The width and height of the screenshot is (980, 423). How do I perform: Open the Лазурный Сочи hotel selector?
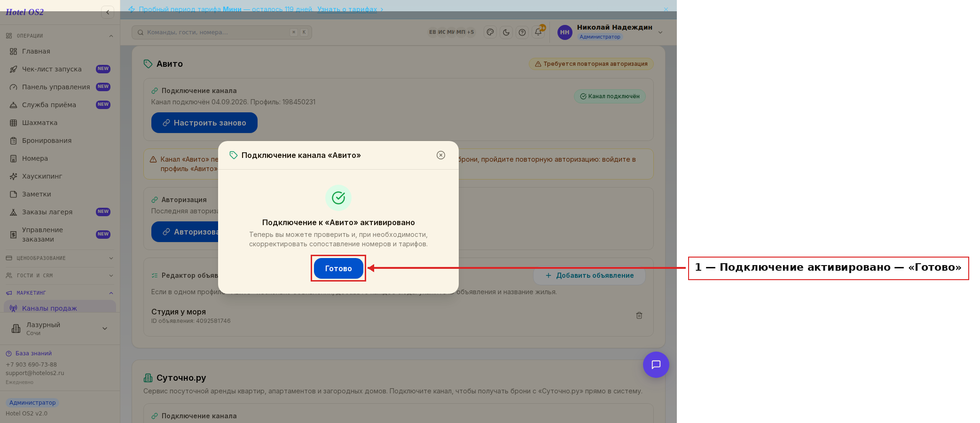click(60, 329)
